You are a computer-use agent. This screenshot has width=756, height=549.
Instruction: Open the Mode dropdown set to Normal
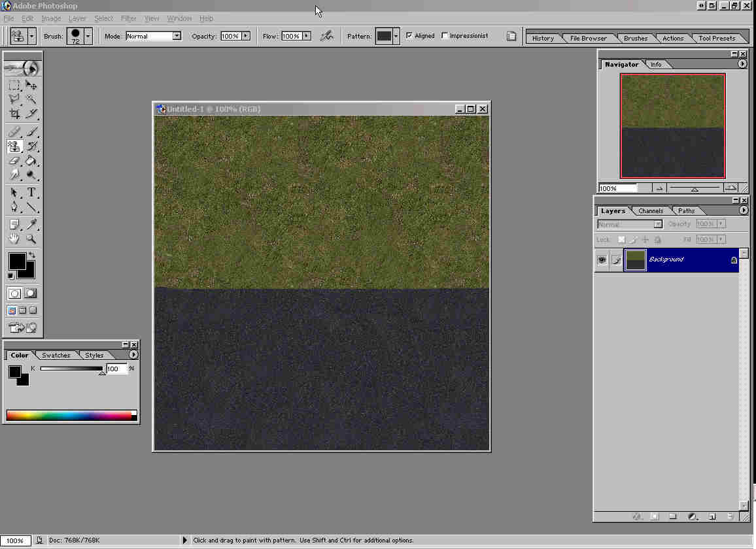coord(177,36)
